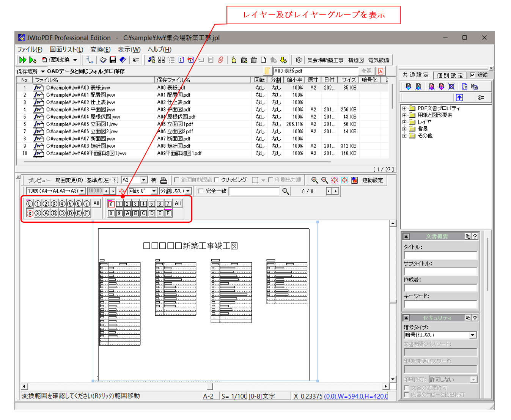The height and width of the screenshot is (420, 511).
Task: Expand the レイヤ tree folder
Action: (404, 122)
